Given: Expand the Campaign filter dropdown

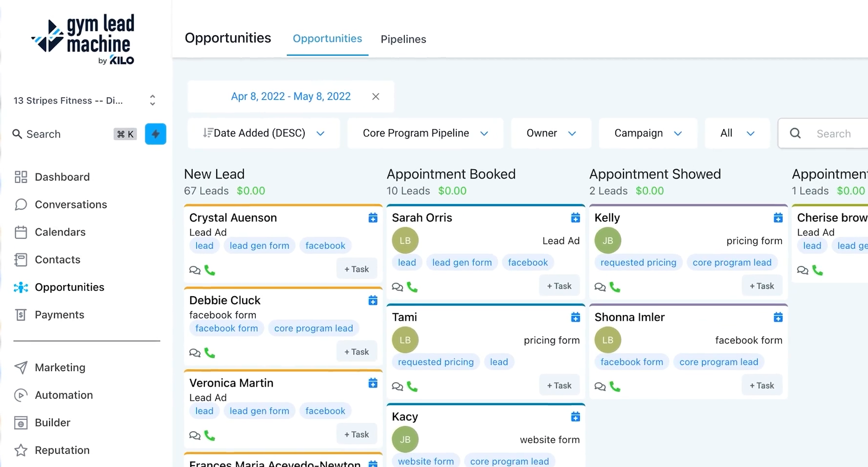Looking at the screenshot, I should (x=647, y=133).
